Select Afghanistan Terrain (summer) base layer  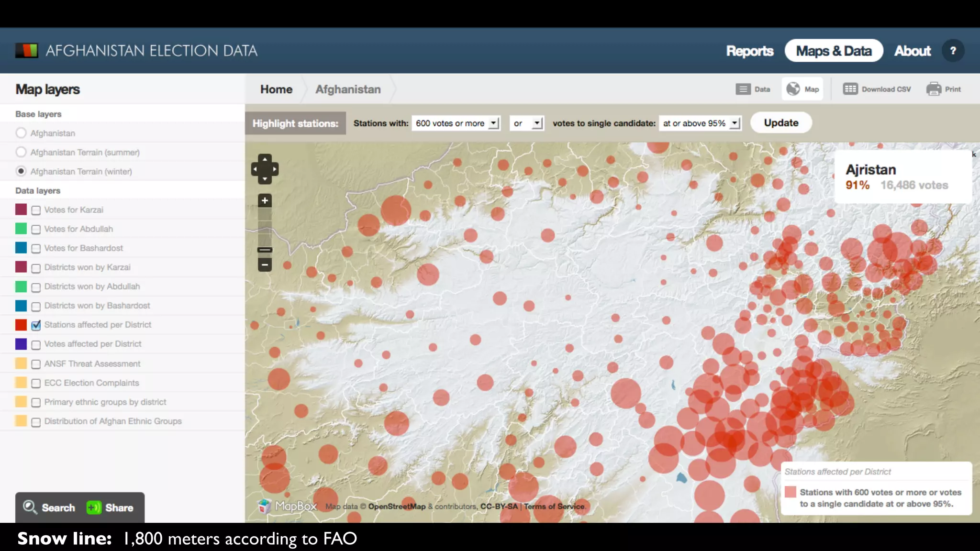(x=21, y=152)
